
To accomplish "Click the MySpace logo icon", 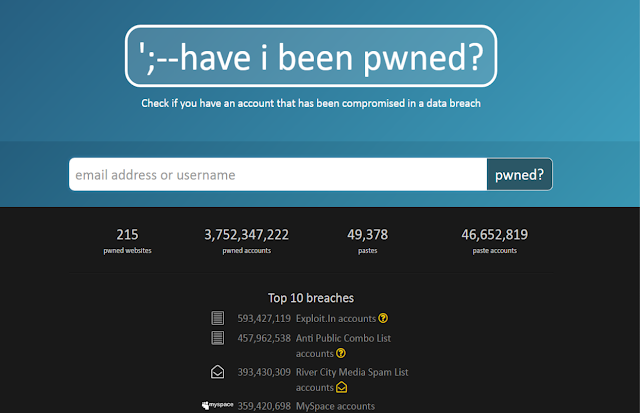I will (x=218, y=405).
